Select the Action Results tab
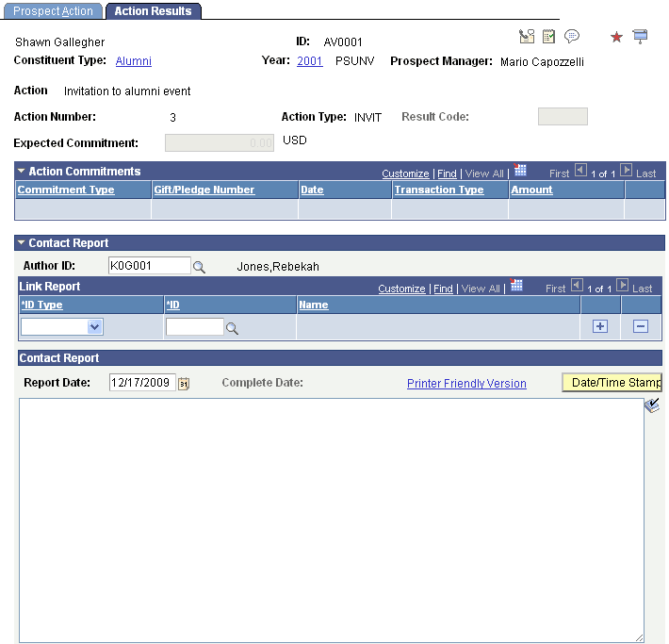 (153, 11)
